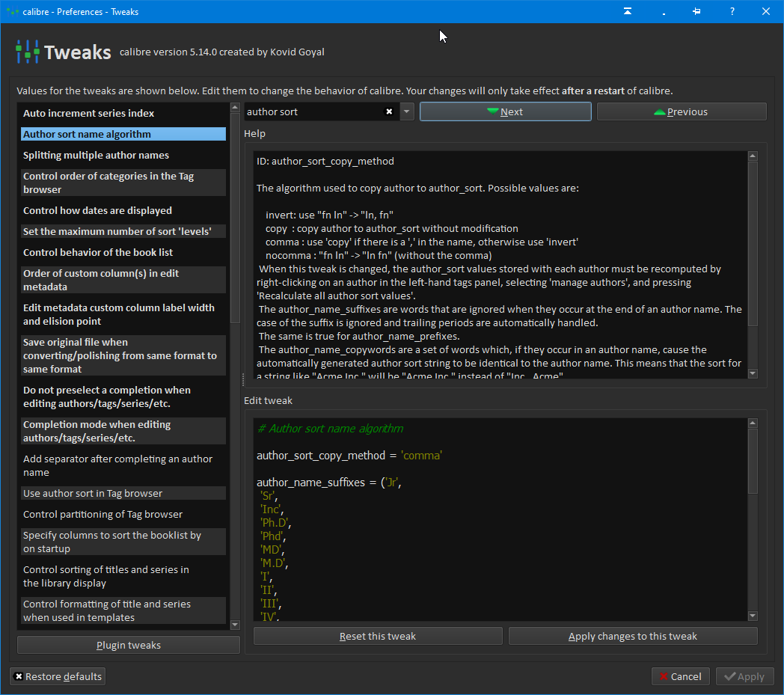
Task: Restore defaults for all tweaks
Action: (x=58, y=676)
